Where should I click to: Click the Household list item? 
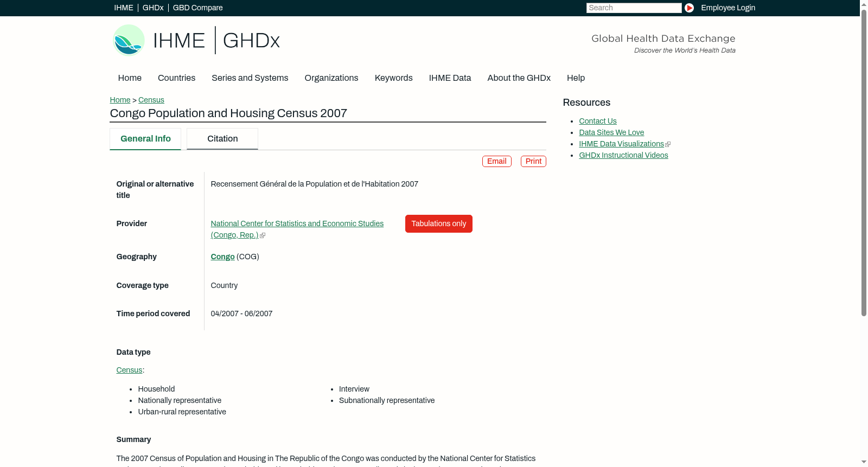coord(157,389)
